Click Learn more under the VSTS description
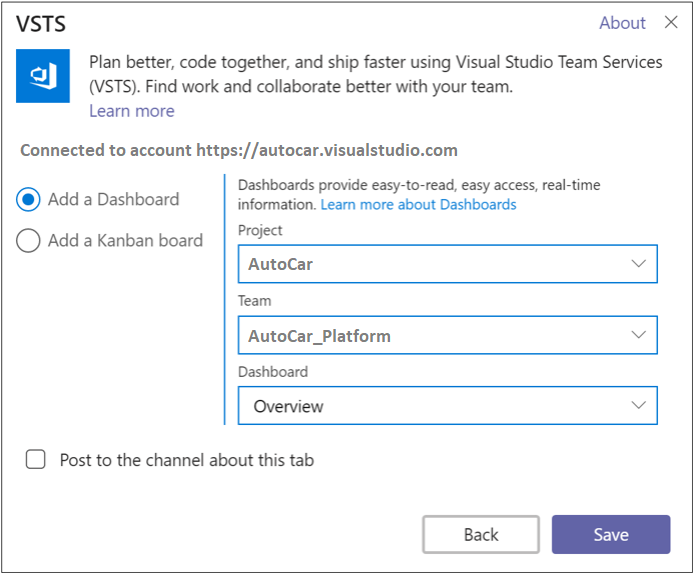 point(131,111)
